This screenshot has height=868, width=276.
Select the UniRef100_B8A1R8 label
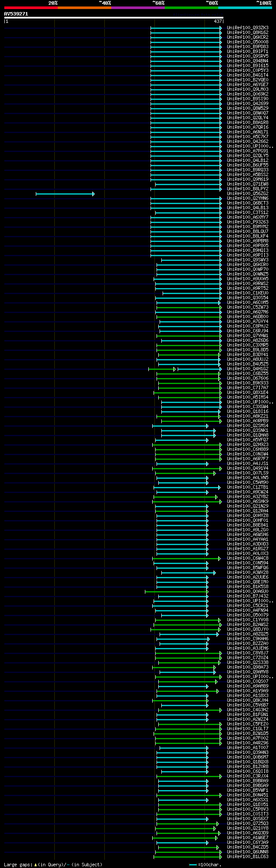point(248,122)
